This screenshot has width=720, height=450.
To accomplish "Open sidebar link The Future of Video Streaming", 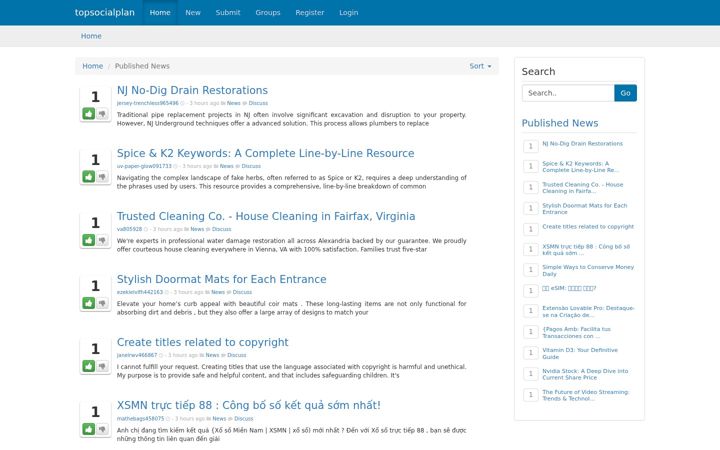I will coord(585,395).
